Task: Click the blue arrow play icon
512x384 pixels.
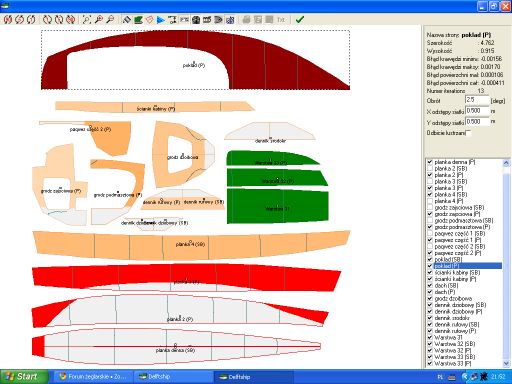Action: click(x=161, y=20)
